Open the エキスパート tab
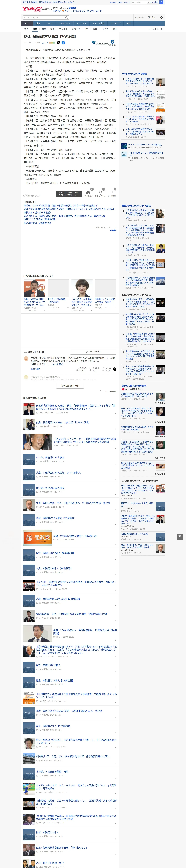 click(64, 24)
